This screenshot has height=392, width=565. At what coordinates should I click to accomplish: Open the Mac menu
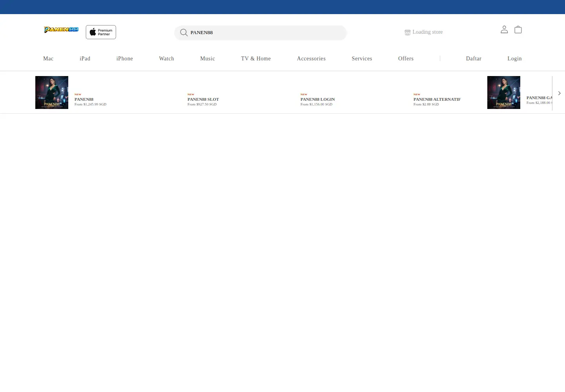[48, 58]
